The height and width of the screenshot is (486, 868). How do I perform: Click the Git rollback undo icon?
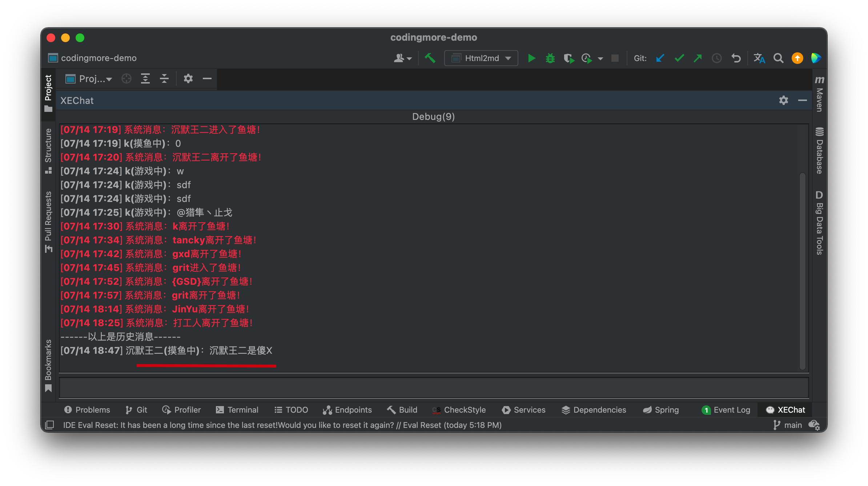point(736,58)
